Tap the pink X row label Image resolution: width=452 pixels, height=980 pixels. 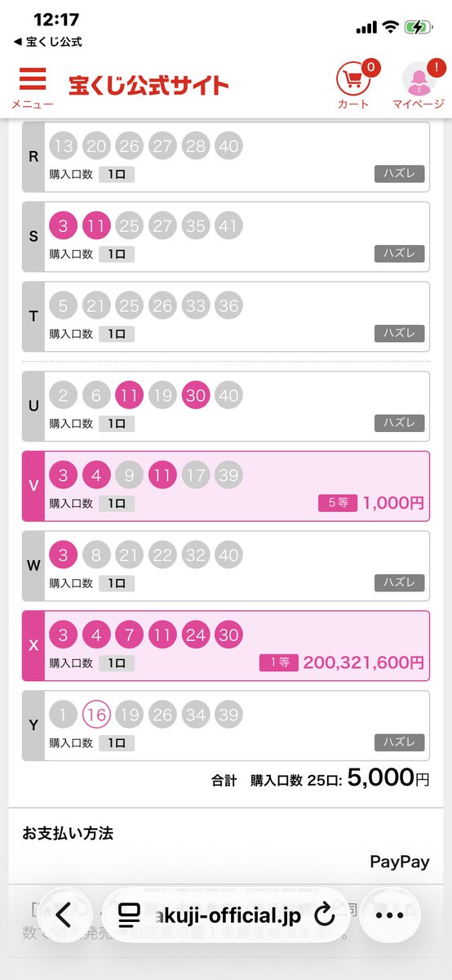pyautogui.click(x=33, y=645)
